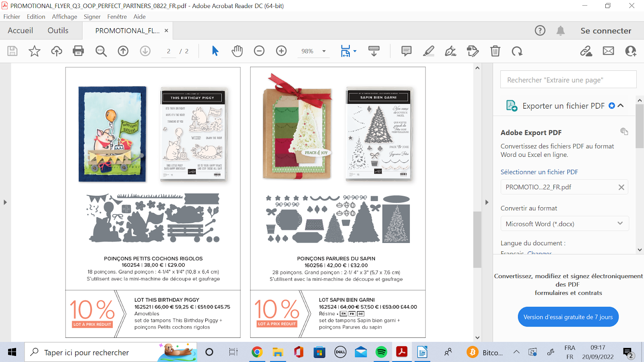Viewport: 644px width, 362px height.
Task: Open the find text magnifier tool
Action: pyautogui.click(x=101, y=51)
